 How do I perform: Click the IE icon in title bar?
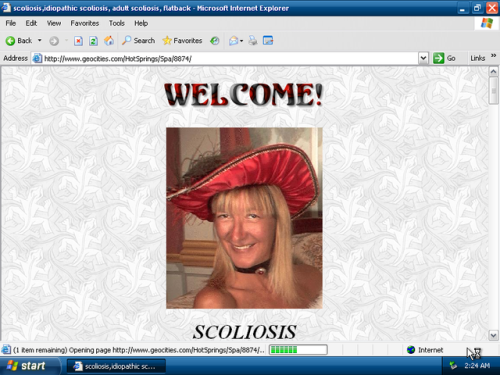tap(6, 8)
